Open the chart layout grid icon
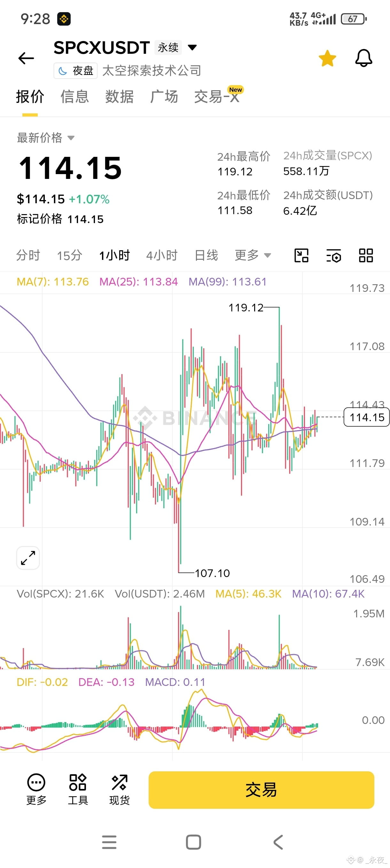This screenshot has height=868, width=390. pos(366,255)
